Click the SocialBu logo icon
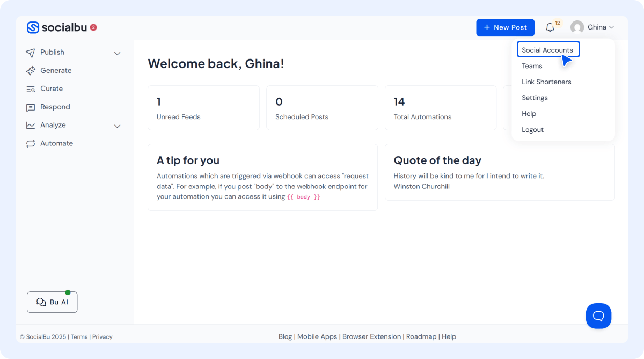Viewport: 644px width, 359px height. (x=33, y=27)
